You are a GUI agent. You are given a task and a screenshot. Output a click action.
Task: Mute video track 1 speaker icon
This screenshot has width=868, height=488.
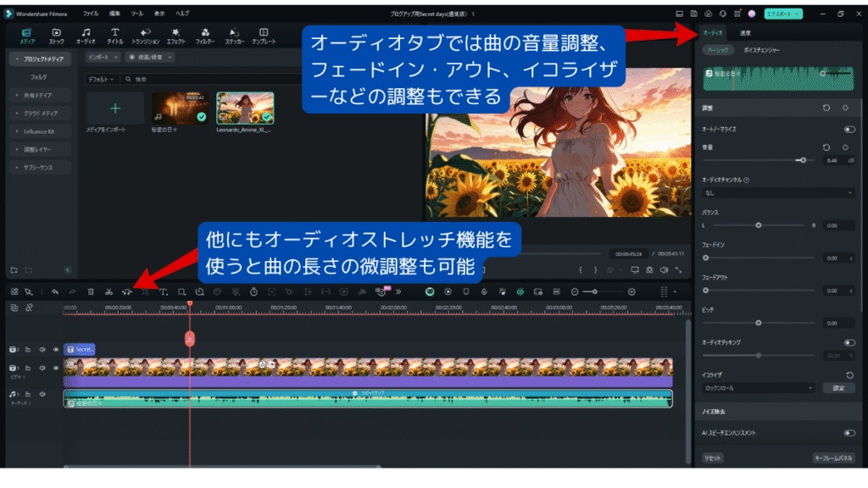point(42,368)
